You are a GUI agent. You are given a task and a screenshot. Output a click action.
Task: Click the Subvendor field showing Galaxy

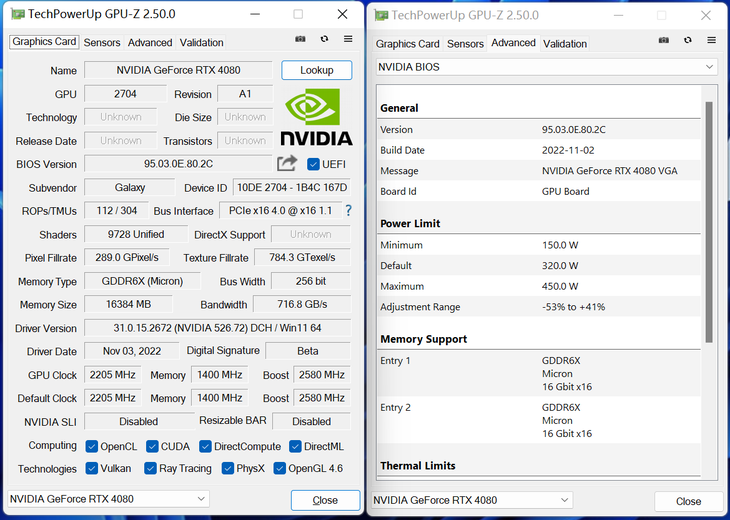pos(130,188)
